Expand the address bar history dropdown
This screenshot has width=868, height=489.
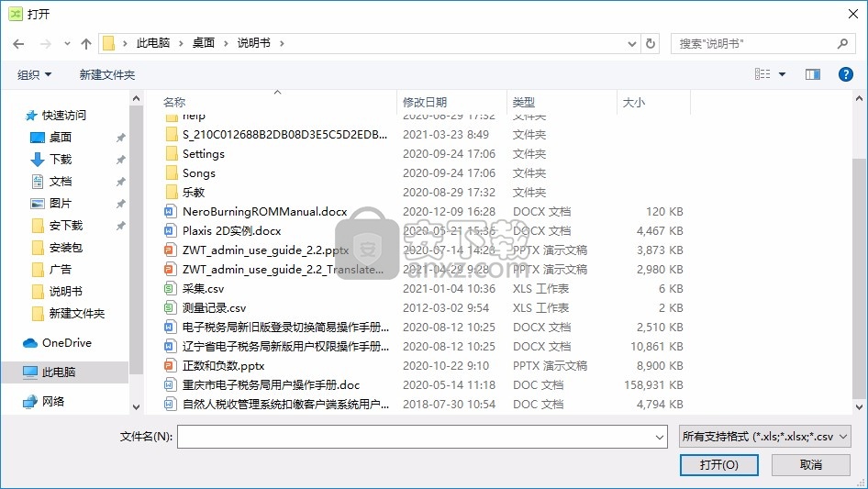pyautogui.click(x=631, y=43)
